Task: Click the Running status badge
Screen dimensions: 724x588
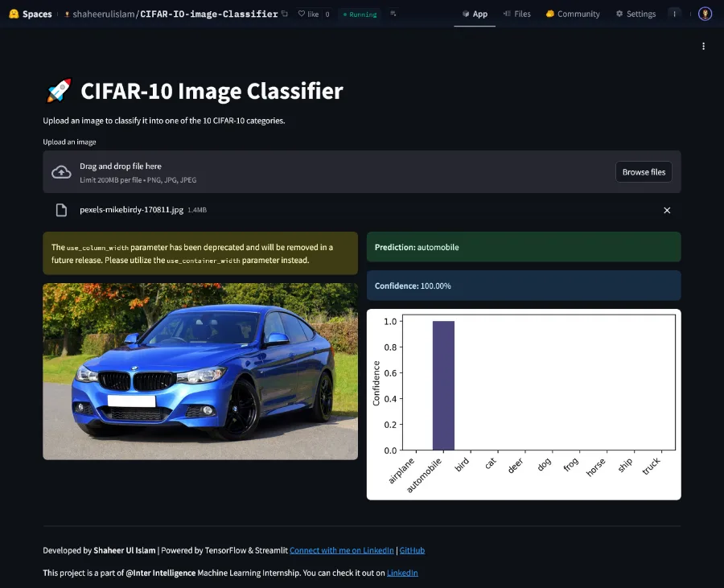Action: point(360,14)
